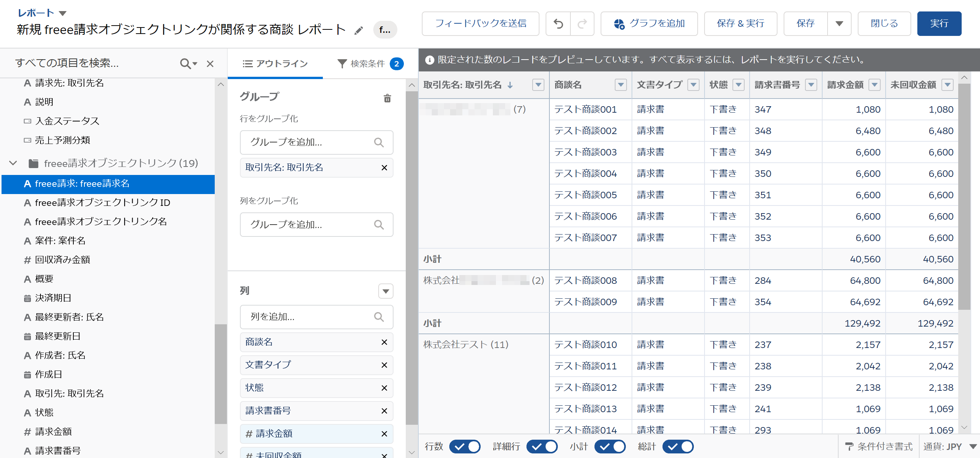Open the 列 section options dropdown

click(386, 291)
